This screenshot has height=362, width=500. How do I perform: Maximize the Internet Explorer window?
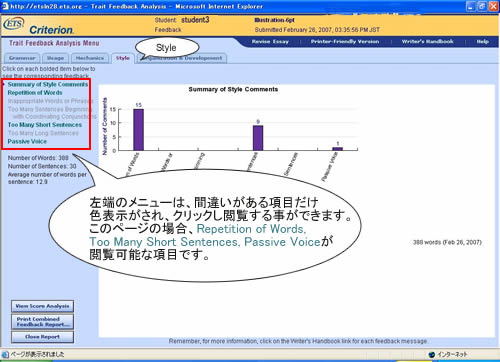(x=482, y=6)
